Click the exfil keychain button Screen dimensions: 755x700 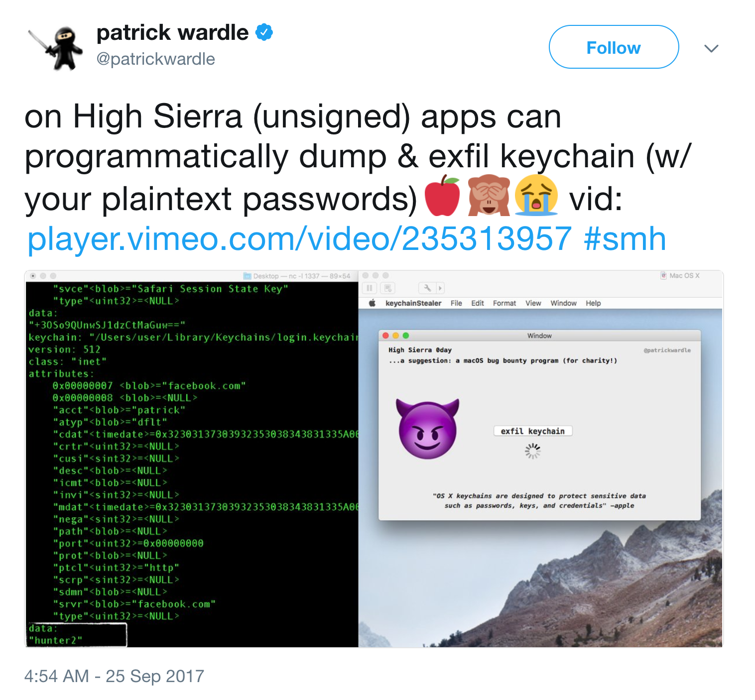click(x=533, y=431)
